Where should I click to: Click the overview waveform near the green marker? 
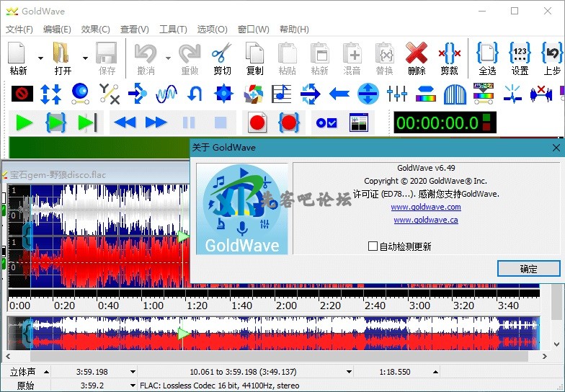(184, 334)
